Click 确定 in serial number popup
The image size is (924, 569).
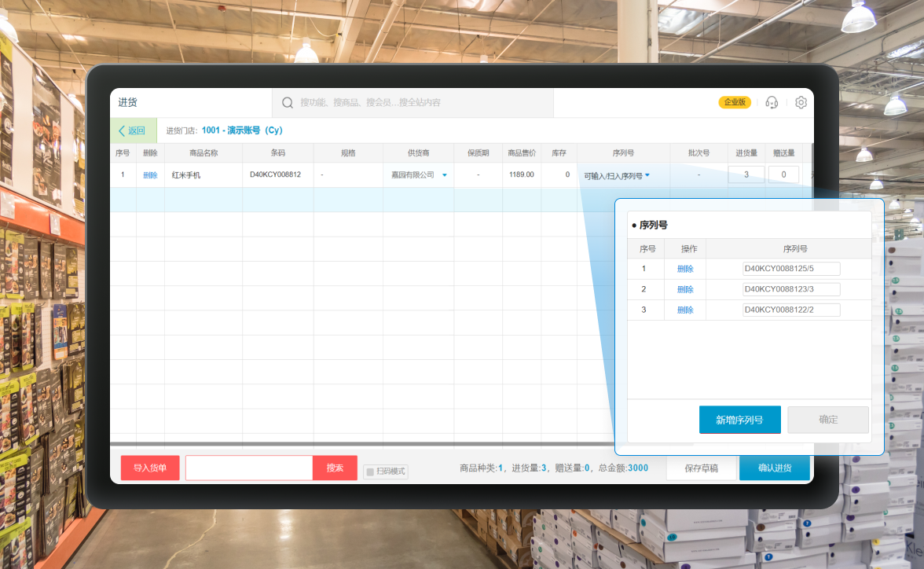(828, 420)
